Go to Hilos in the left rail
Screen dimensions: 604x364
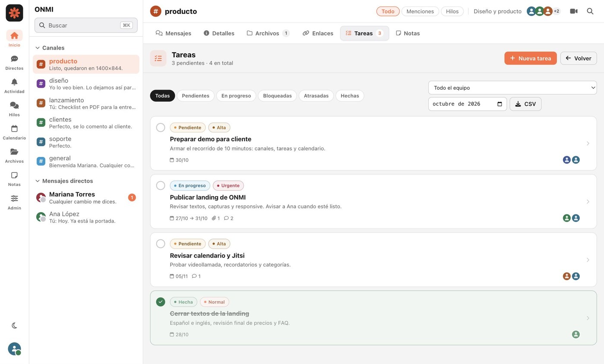point(14,109)
